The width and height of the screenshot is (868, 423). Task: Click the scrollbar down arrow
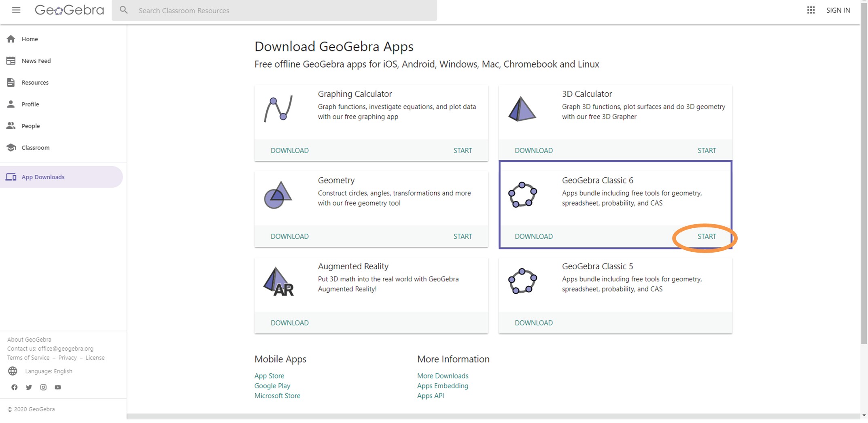(864, 415)
